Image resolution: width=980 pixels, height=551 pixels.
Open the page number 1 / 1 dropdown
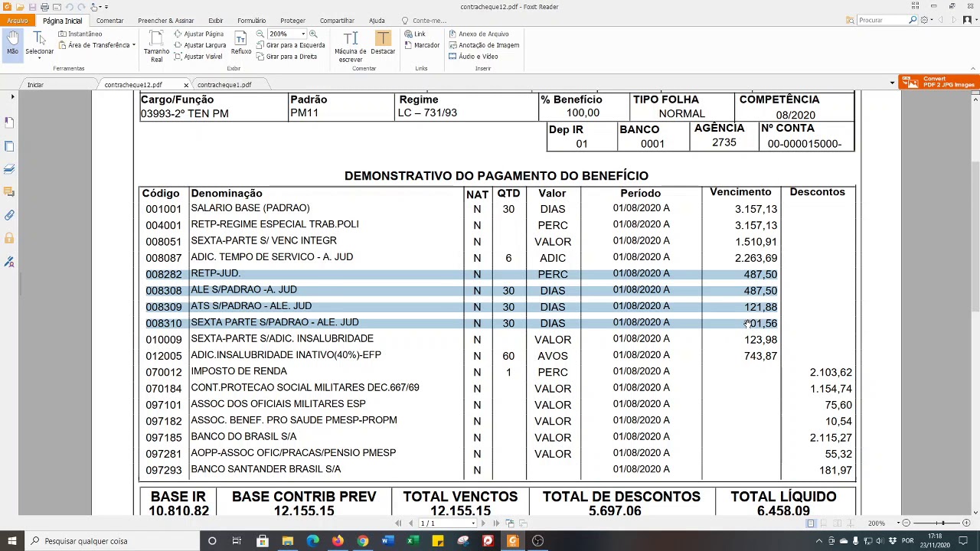pos(473,523)
